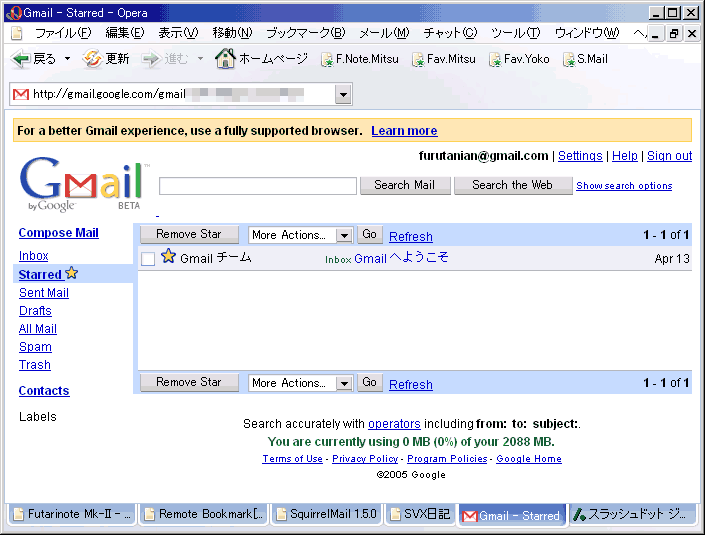Click the Home page house icon
Screen dimensions: 705x535
[x=225, y=59]
